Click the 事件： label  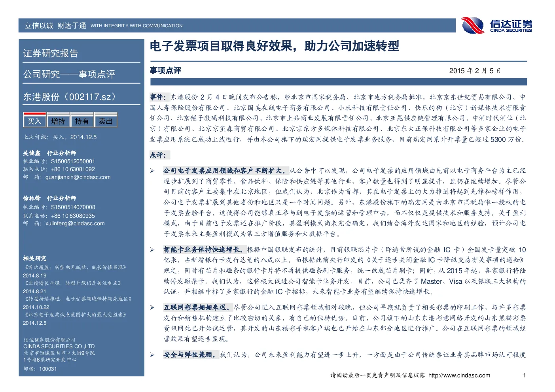tap(159, 97)
